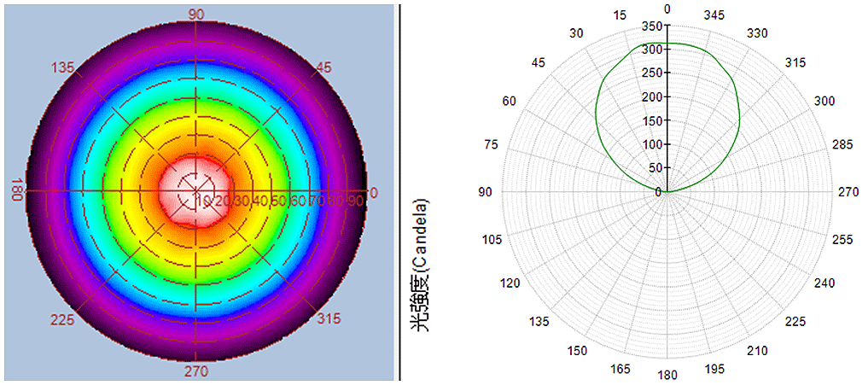Click the red 90 degree label atop the color map
868x385 pixels.
[x=196, y=15]
